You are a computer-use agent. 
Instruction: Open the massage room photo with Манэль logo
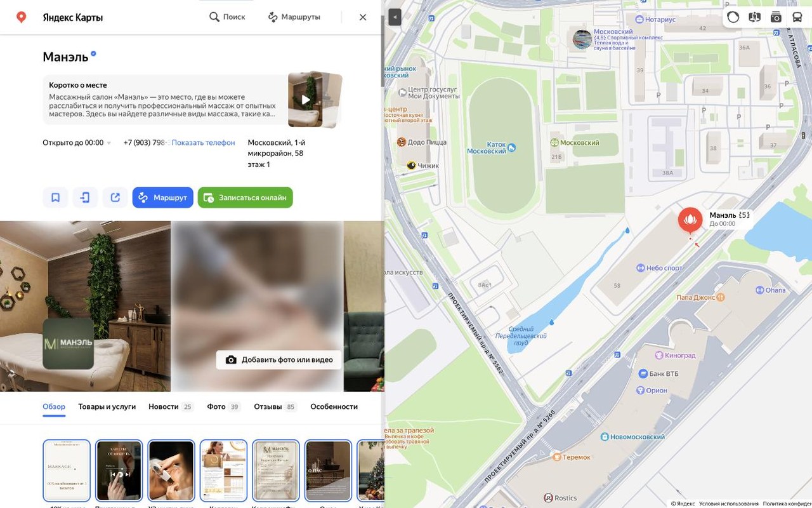click(85, 306)
